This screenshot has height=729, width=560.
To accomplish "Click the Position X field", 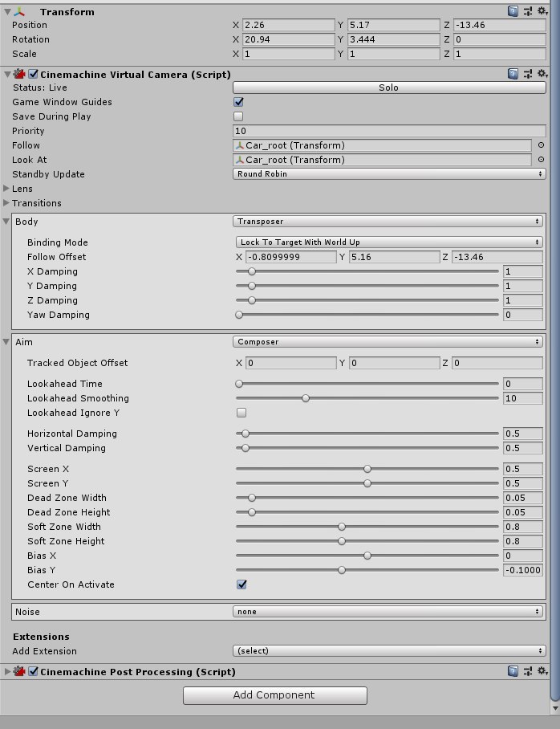I will [x=288, y=25].
